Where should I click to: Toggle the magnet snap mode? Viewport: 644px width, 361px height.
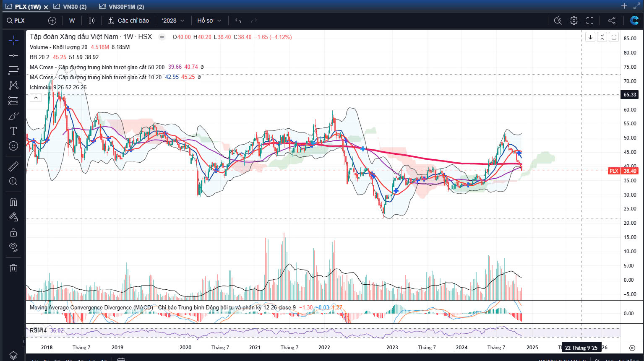(x=13, y=202)
